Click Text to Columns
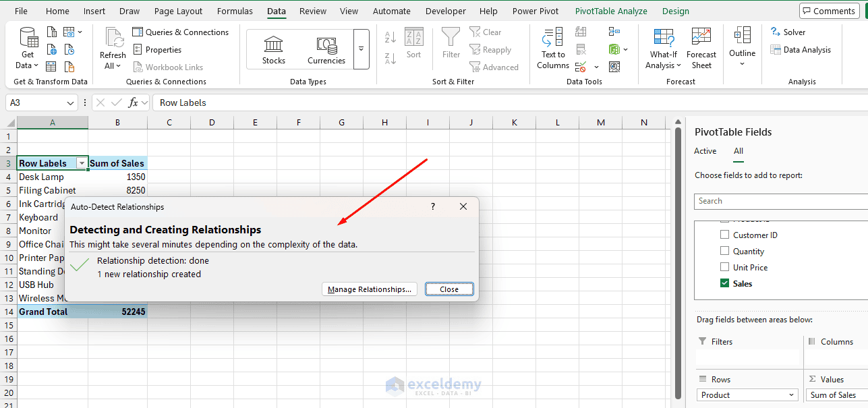The image size is (868, 408). tap(553, 49)
